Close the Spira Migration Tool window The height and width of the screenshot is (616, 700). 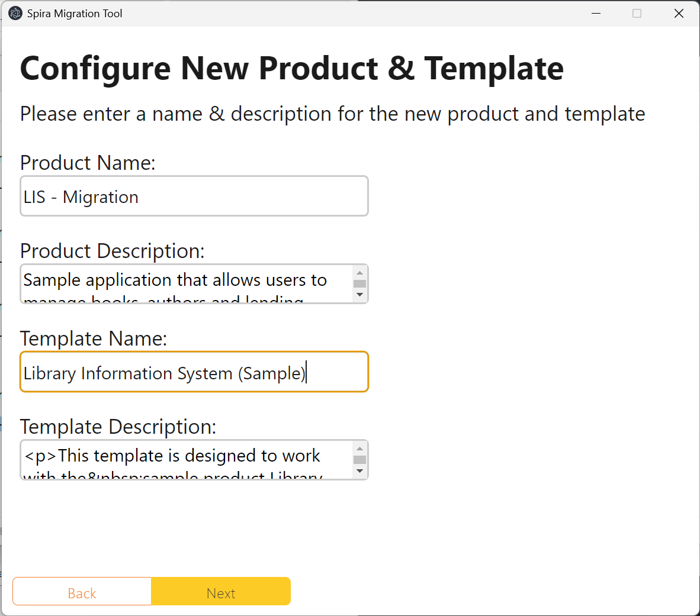(x=679, y=14)
